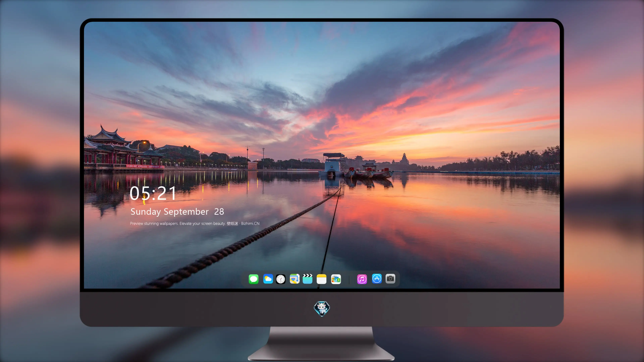Launch the Camera app in the dock
The image size is (644, 362).
coord(390,279)
